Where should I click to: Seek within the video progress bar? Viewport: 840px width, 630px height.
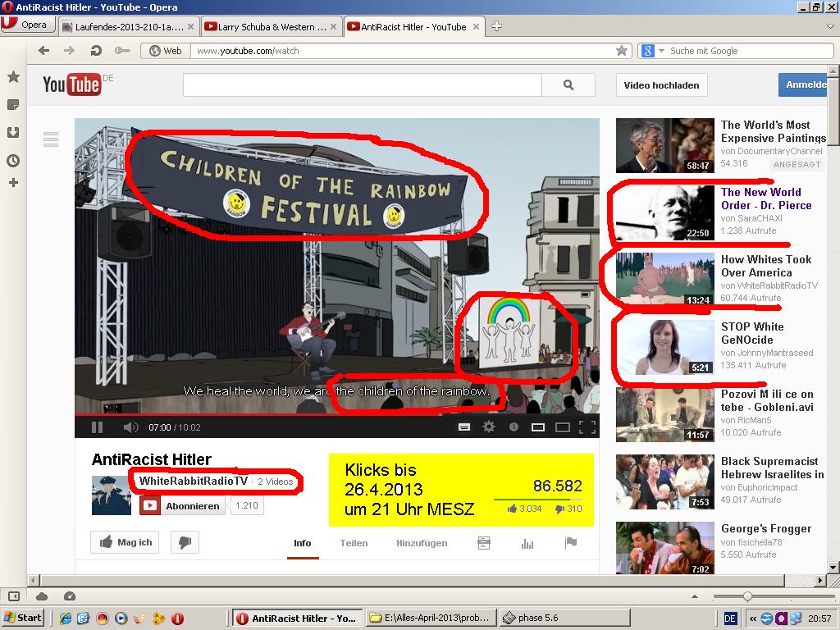[337, 414]
